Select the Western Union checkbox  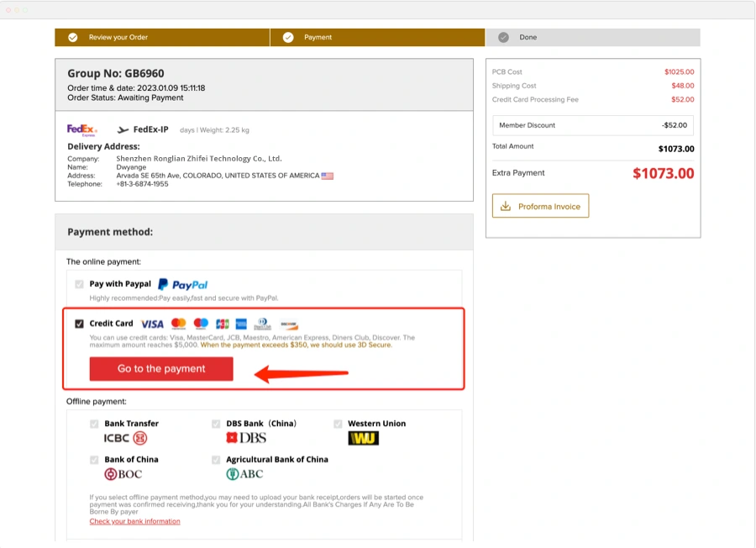point(339,424)
